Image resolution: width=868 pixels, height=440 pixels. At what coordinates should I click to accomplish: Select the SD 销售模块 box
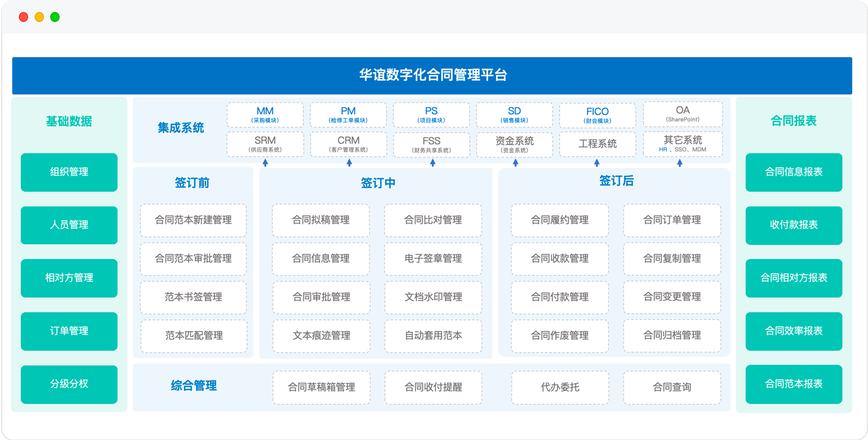(514, 115)
